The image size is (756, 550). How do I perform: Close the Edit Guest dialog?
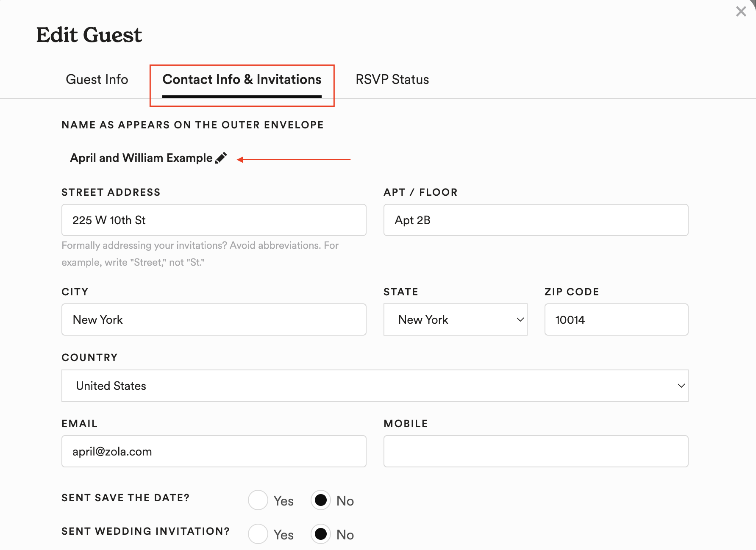pos(741,11)
